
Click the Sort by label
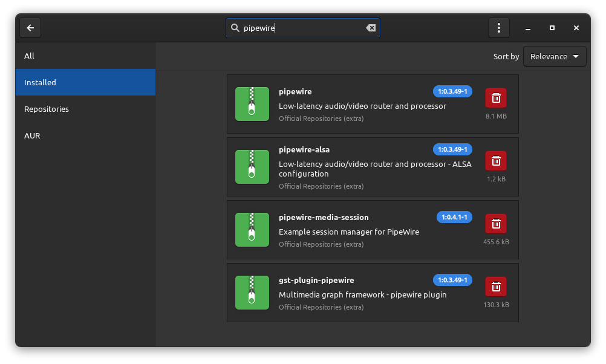pos(506,56)
